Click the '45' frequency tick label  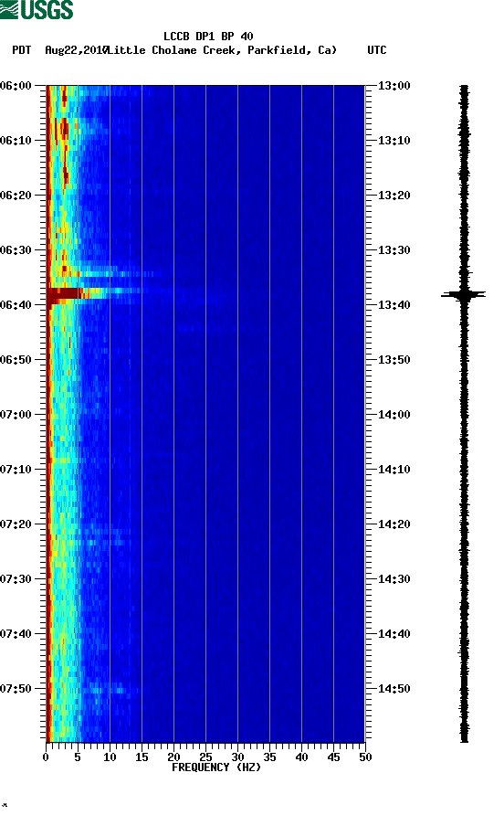(x=333, y=757)
